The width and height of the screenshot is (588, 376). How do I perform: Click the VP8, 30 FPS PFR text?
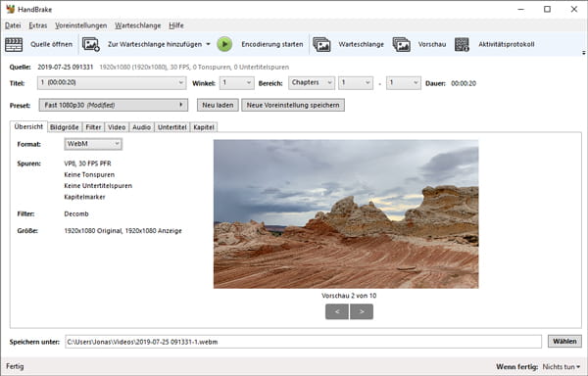pos(87,164)
